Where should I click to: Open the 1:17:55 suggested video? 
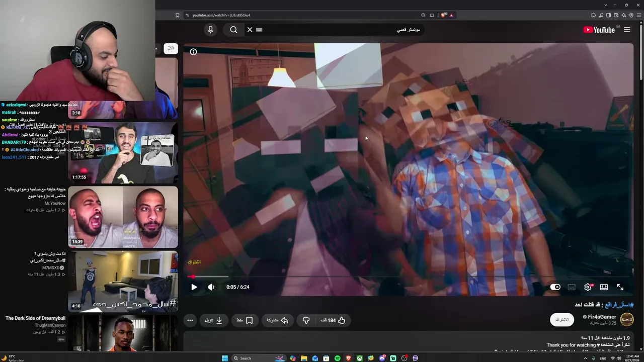click(123, 153)
